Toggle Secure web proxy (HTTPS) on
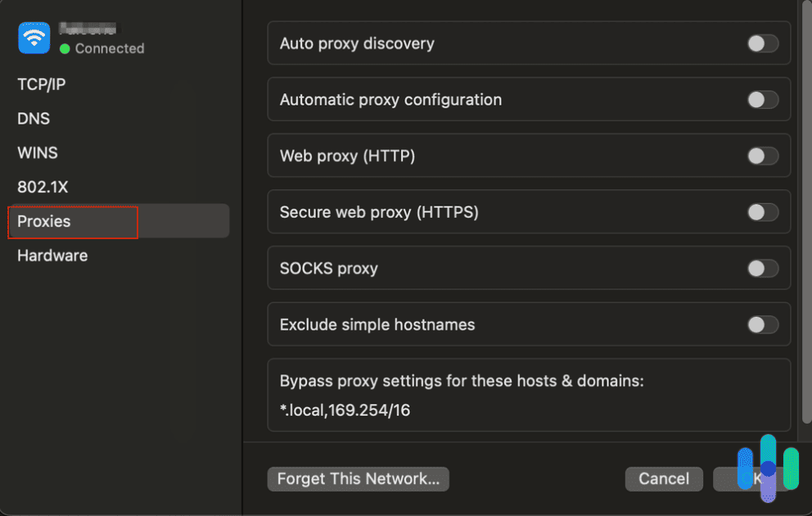 tap(762, 211)
